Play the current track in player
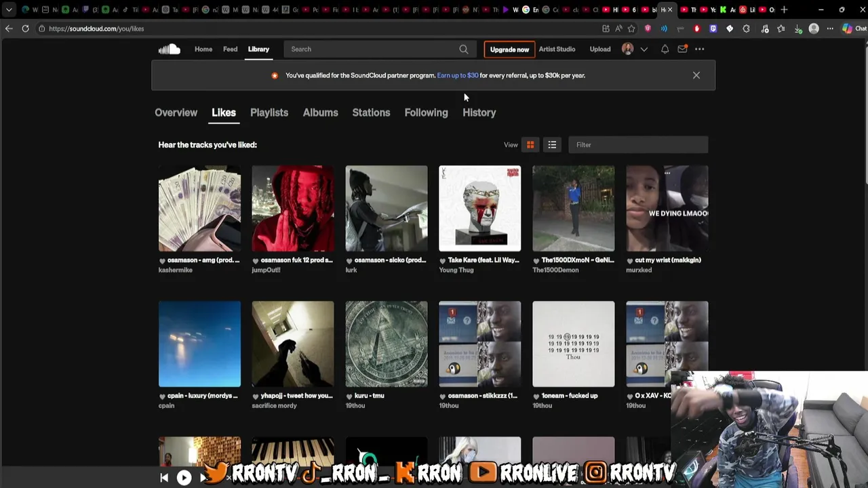Image resolution: width=868 pixels, height=488 pixels. [x=184, y=478]
